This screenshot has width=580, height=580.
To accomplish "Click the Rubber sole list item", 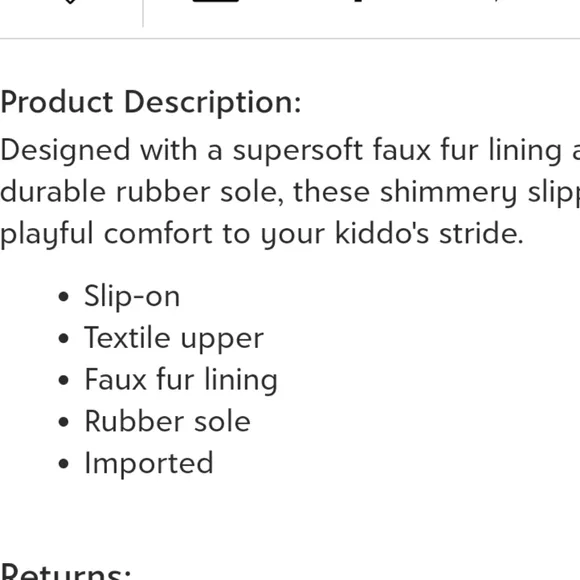I will (168, 422).
